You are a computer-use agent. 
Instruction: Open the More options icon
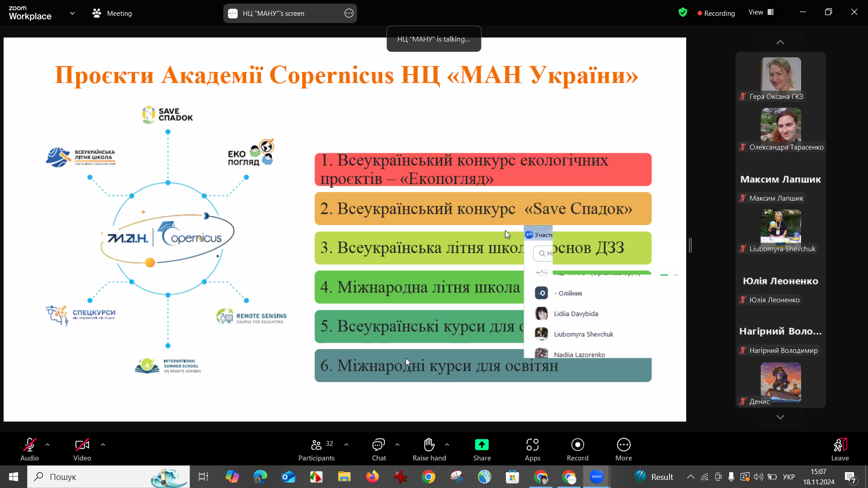pos(623,445)
